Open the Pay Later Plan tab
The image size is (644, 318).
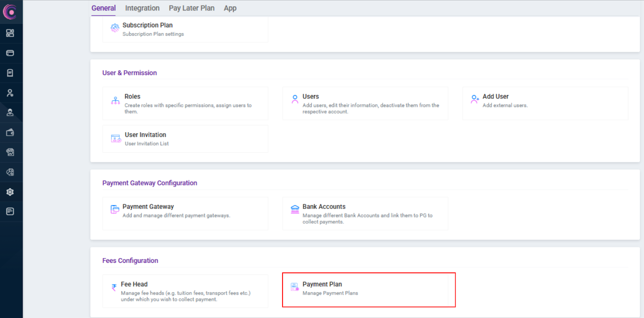[x=192, y=8]
